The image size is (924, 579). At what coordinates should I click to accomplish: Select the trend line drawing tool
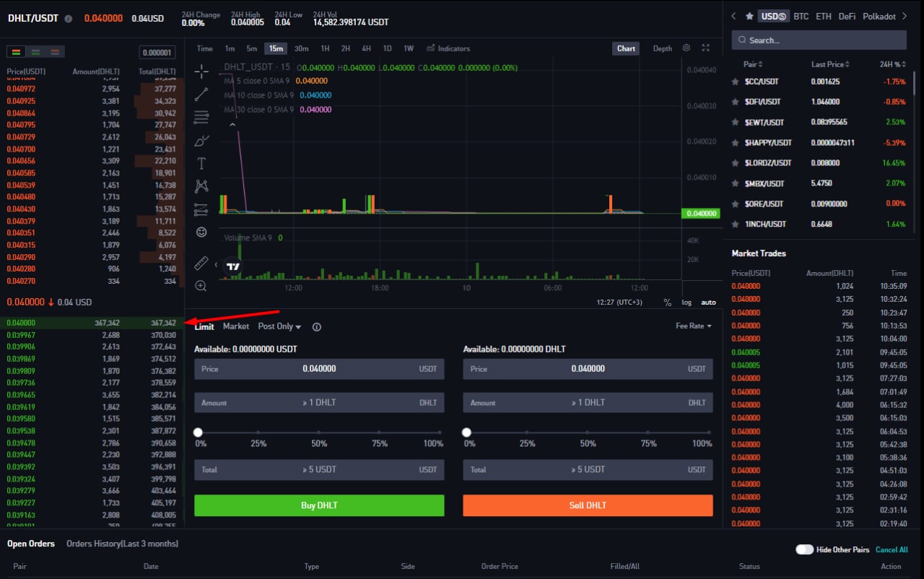pyautogui.click(x=201, y=94)
